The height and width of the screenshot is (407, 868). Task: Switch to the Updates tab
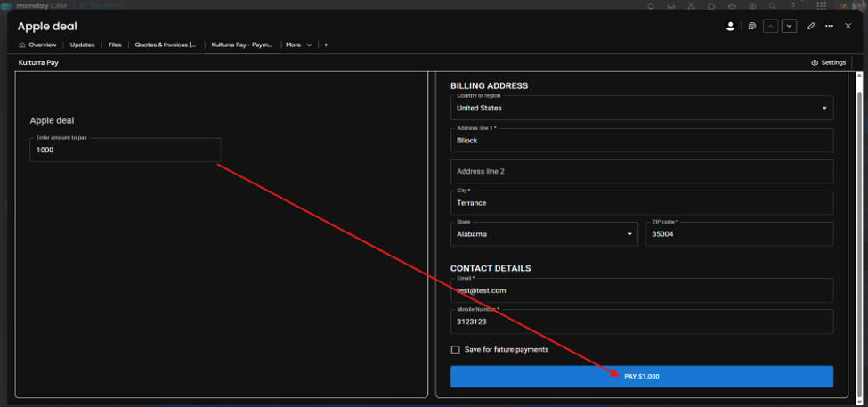pos(82,45)
